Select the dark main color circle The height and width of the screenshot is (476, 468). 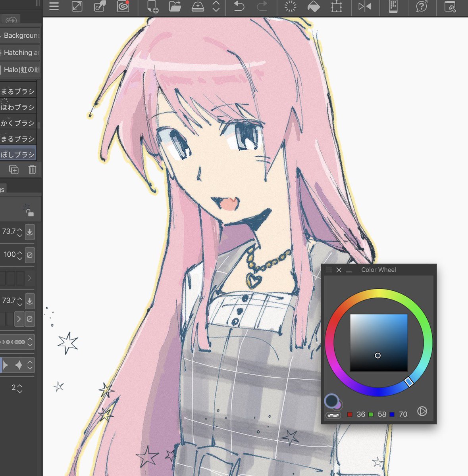click(x=331, y=401)
